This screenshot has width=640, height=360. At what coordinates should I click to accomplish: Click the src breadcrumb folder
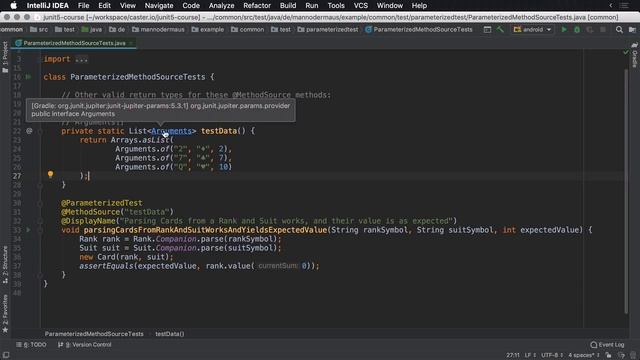coord(39,29)
